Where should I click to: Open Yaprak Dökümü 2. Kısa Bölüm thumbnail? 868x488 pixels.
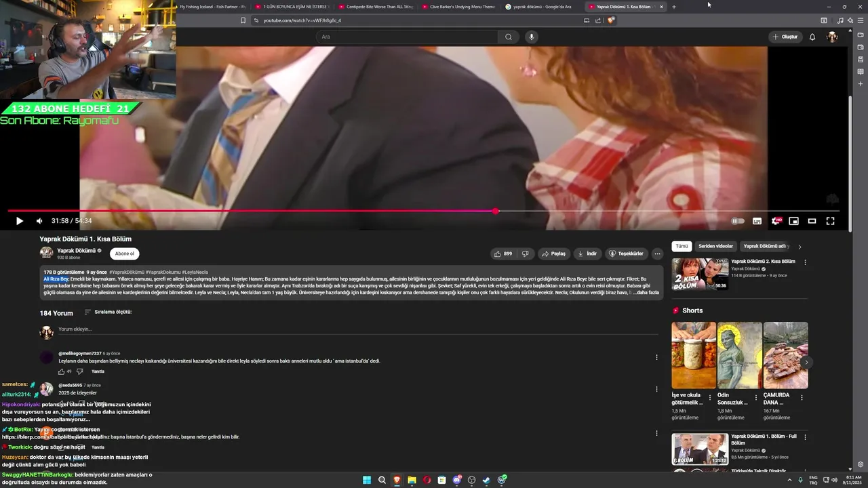point(700,274)
